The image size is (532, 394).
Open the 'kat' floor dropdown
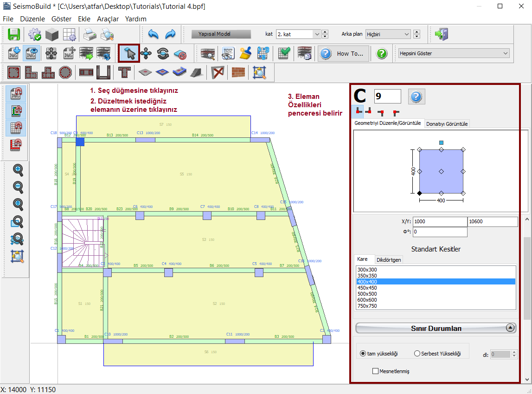tap(317, 34)
